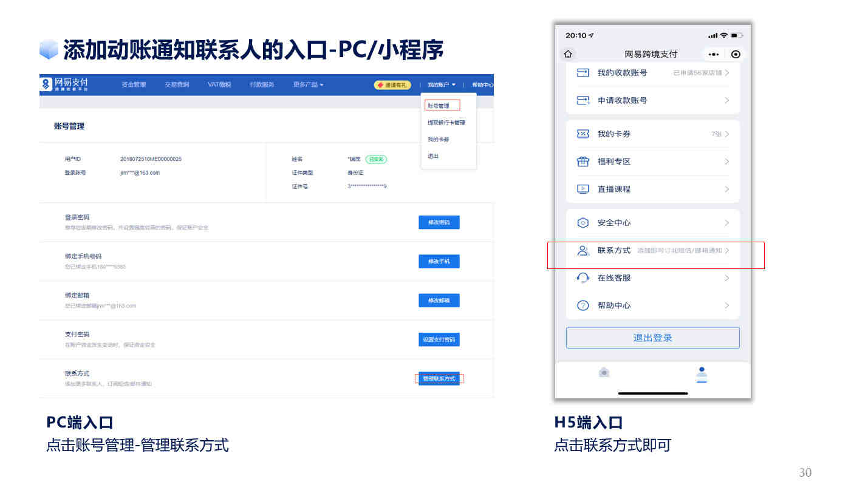The image size is (868, 490).
Task: Tap the 在线客服 headset icon
Action: pos(583,278)
